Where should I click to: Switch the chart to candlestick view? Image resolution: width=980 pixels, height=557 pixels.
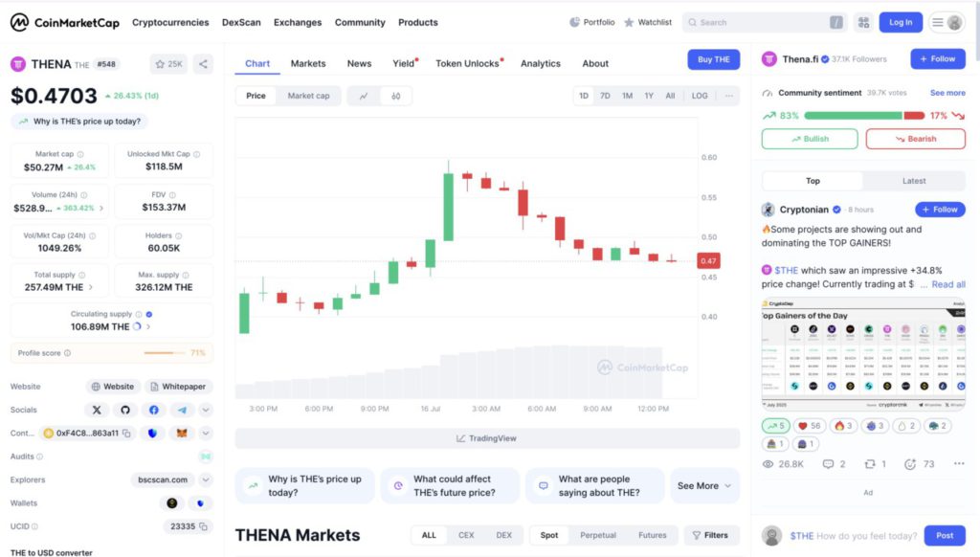395,96
